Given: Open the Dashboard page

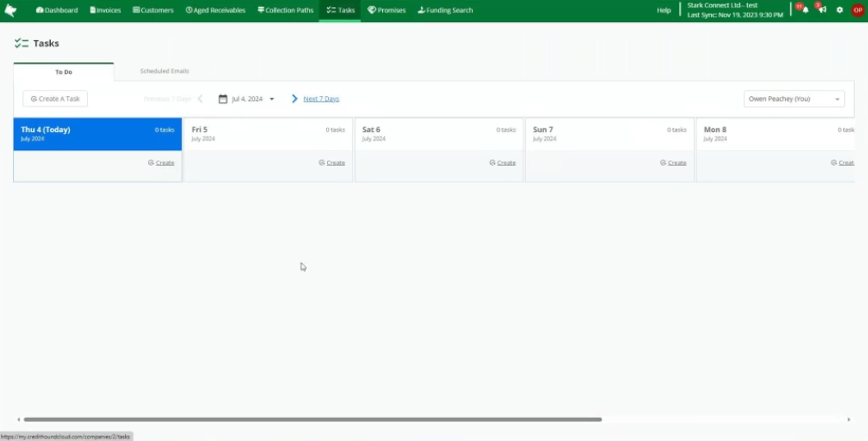Looking at the screenshot, I should click(x=57, y=10).
